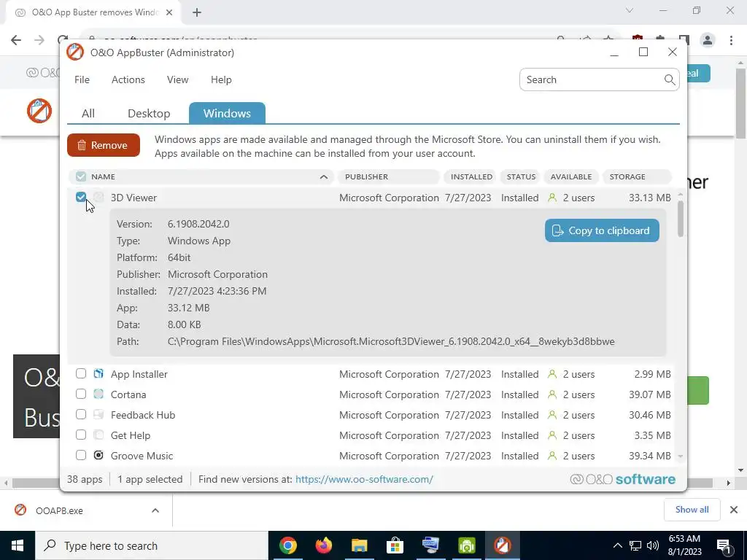Click the volume icon in system tray

click(x=653, y=545)
